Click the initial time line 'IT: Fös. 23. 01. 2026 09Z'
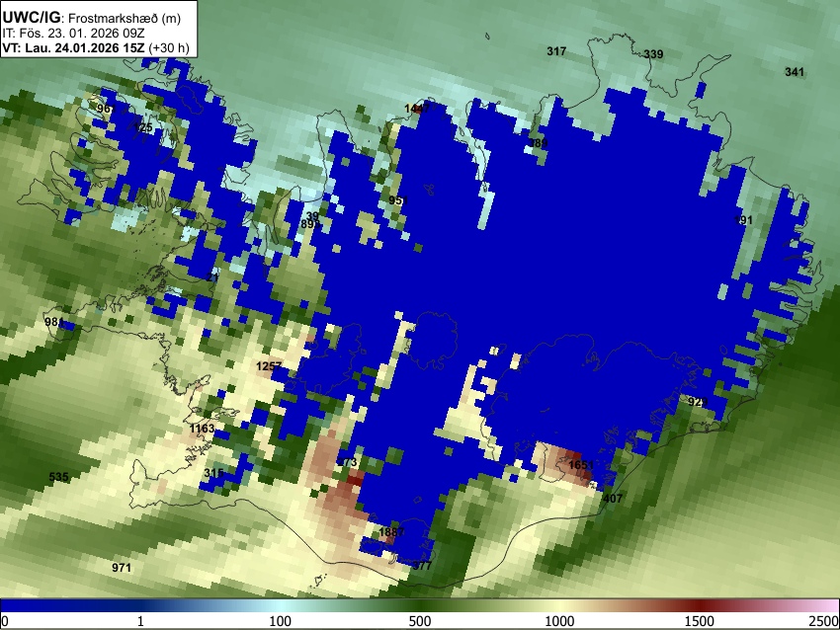The height and width of the screenshot is (630, 840). [73, 34]
